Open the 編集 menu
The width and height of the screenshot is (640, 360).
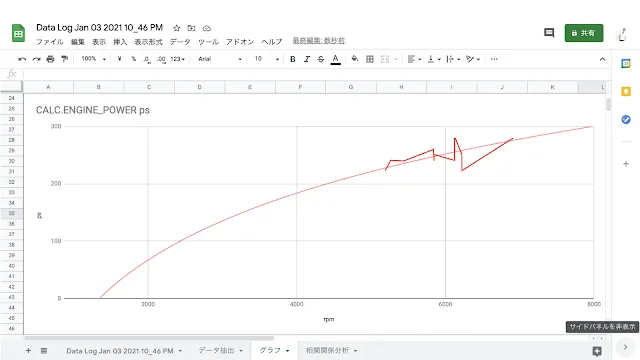click(x=78, y=42)
